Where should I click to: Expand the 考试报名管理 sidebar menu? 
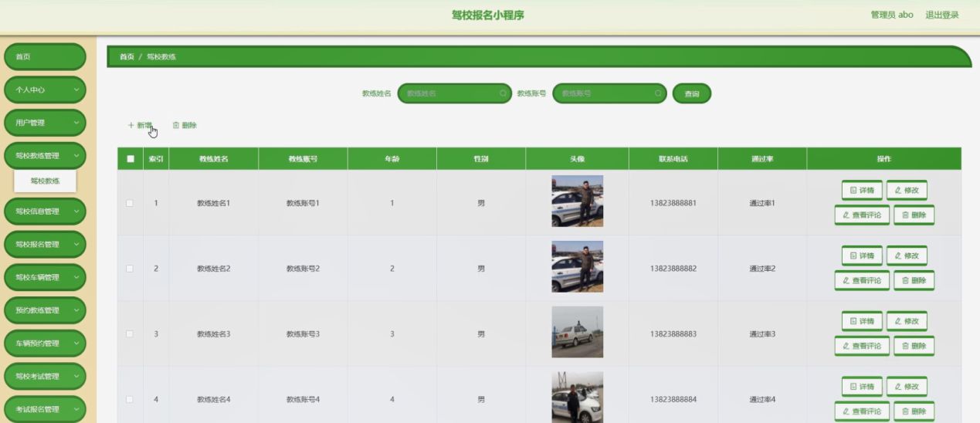(45, 410)
